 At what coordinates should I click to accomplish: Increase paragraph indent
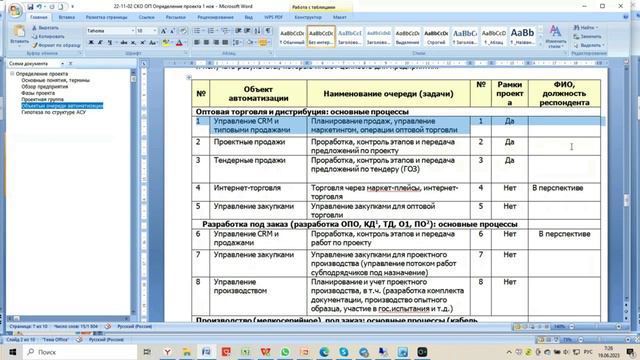tap(247, 31)
